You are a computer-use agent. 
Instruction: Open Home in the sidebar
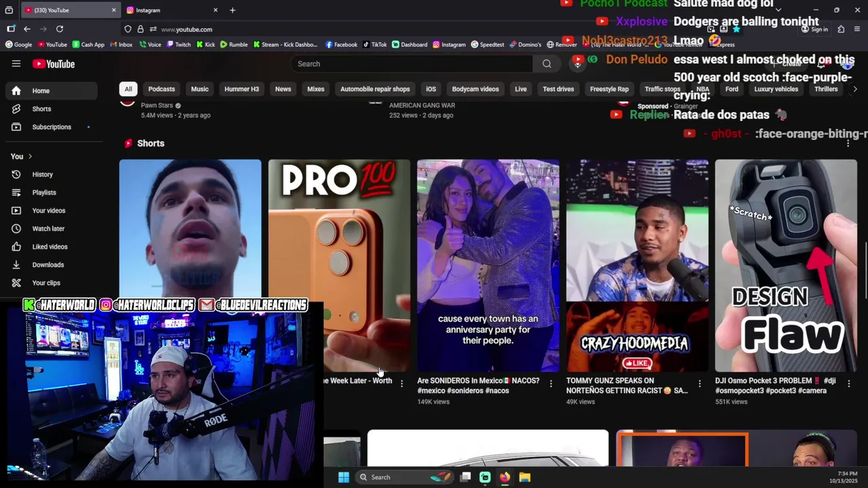(x=52, y=91)
